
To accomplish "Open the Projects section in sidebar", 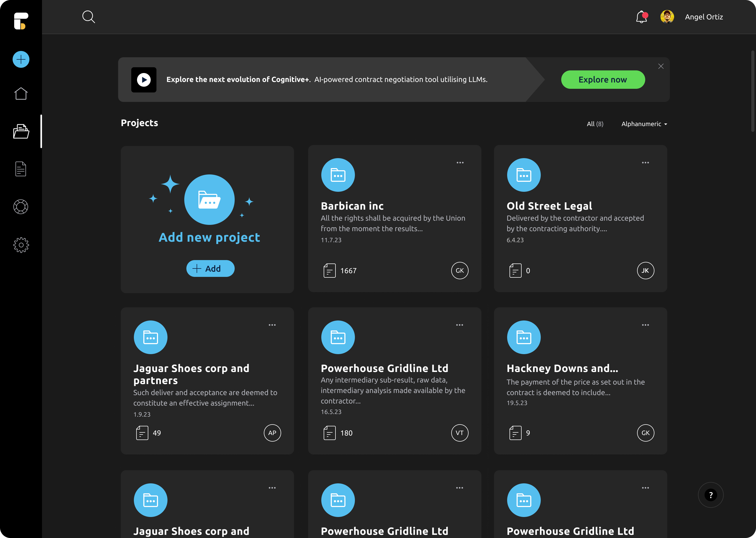I will [21, 132].
